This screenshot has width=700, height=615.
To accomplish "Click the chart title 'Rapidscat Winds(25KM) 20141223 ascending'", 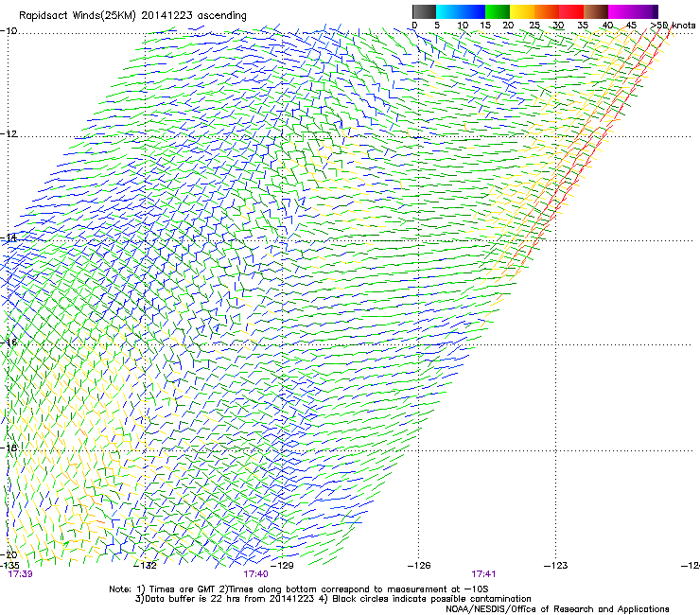I will pos(132,16).
